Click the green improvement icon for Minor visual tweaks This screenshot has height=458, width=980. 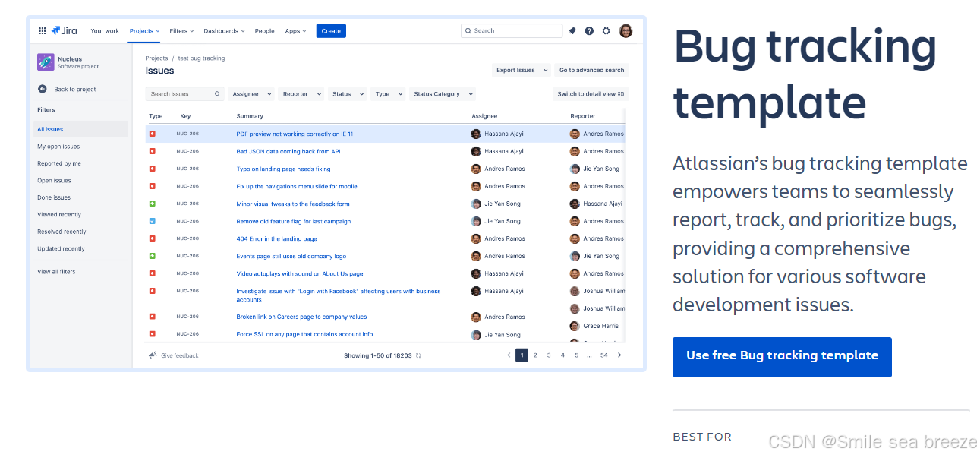(x=152, y=204)
